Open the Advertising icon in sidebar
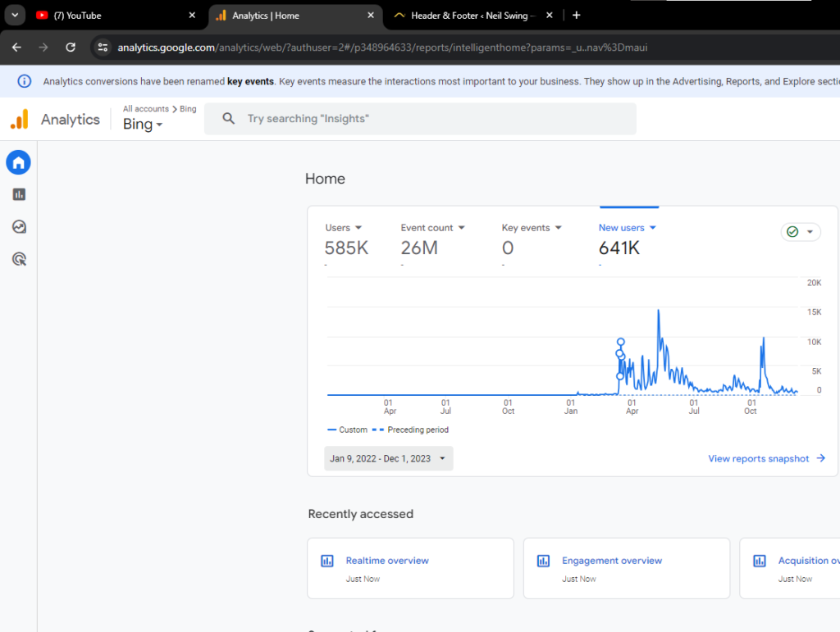This screenshot has width=840, height=632. tap(19, 259)
